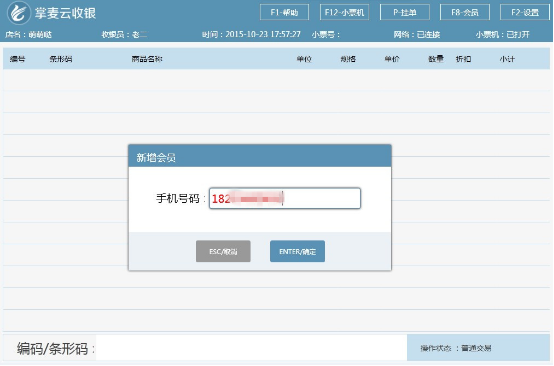Click the 小票机：已打开 status text
Image resolution: width=554 pixels, height=366 pixels.
coord(502,34)
